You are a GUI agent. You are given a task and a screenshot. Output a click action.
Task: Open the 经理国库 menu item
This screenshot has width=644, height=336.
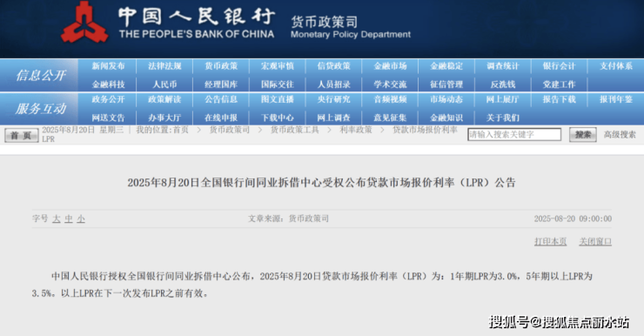coord(221,84)
